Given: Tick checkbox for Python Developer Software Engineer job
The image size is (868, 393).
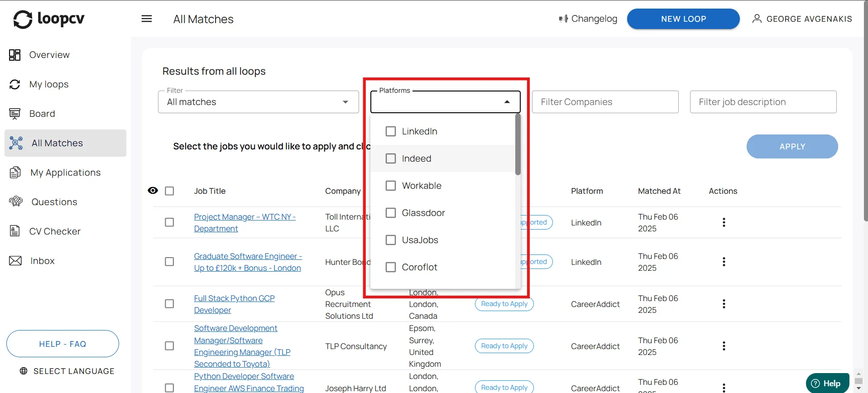Looking at the screenshot, I should pyautogui.click(x=169, y=388).
